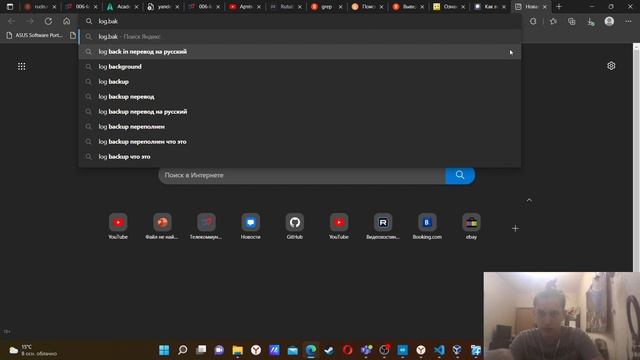Open the Файл не най... quick link tile

tap(162, 226)
